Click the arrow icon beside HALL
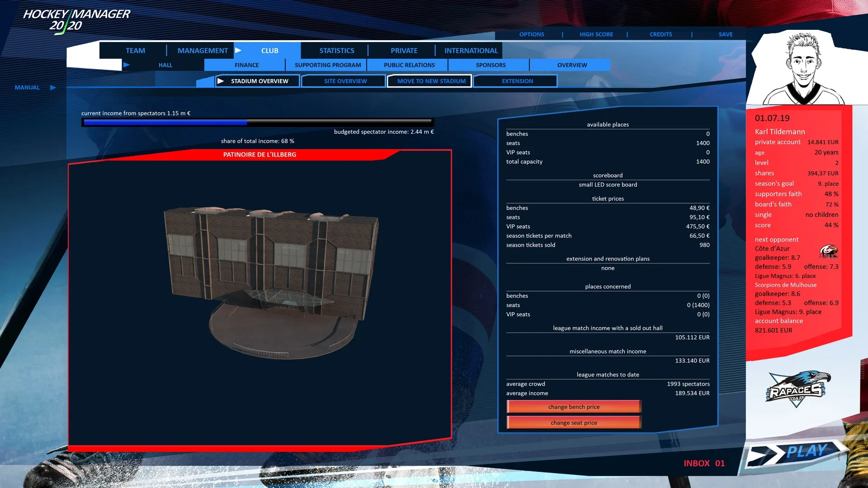Screen dimensions: 868x488 [127, 65]
